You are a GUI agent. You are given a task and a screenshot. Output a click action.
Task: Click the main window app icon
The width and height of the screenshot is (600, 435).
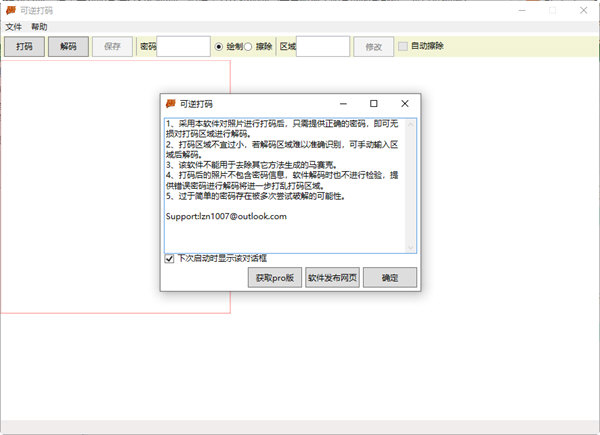(x=11, y=10)
